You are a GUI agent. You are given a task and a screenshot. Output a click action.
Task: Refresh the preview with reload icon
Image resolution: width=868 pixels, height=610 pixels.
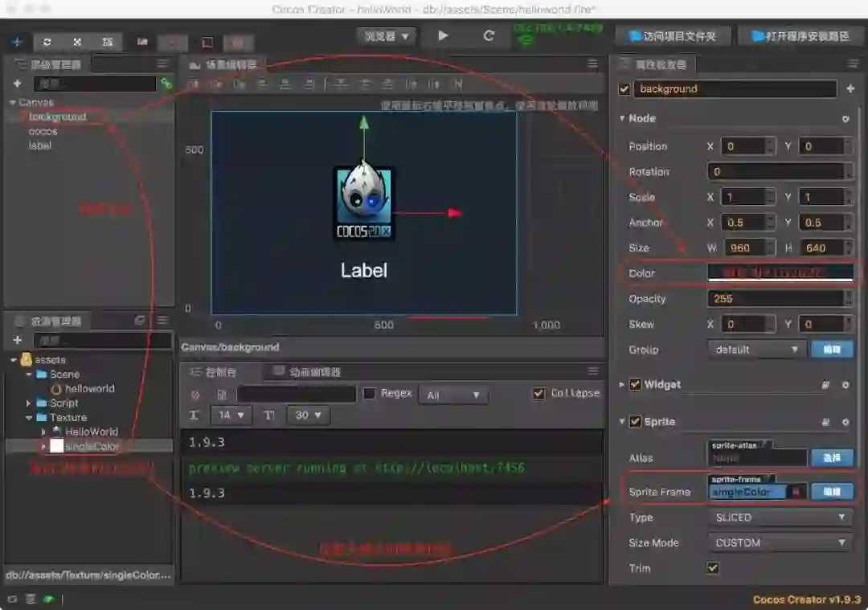[489, 36]
